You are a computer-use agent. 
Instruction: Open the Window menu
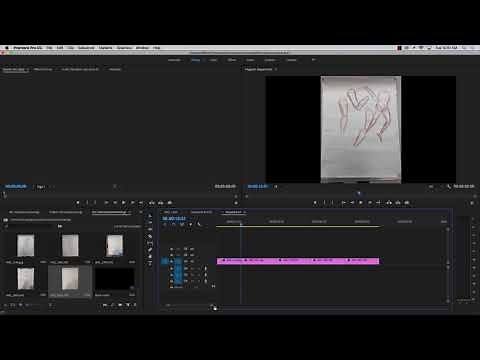pos(142,48)
